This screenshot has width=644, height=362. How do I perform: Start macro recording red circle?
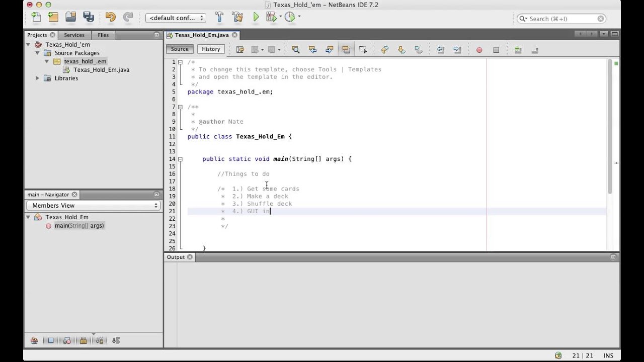(479, 50)
